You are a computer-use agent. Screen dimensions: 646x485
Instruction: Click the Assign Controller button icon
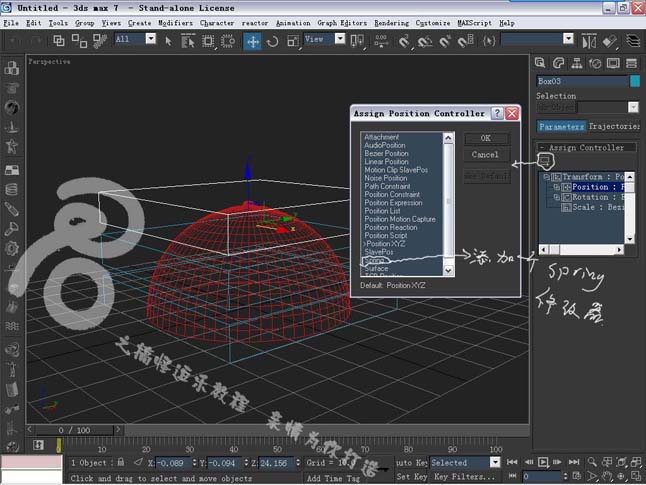point(545,160)
